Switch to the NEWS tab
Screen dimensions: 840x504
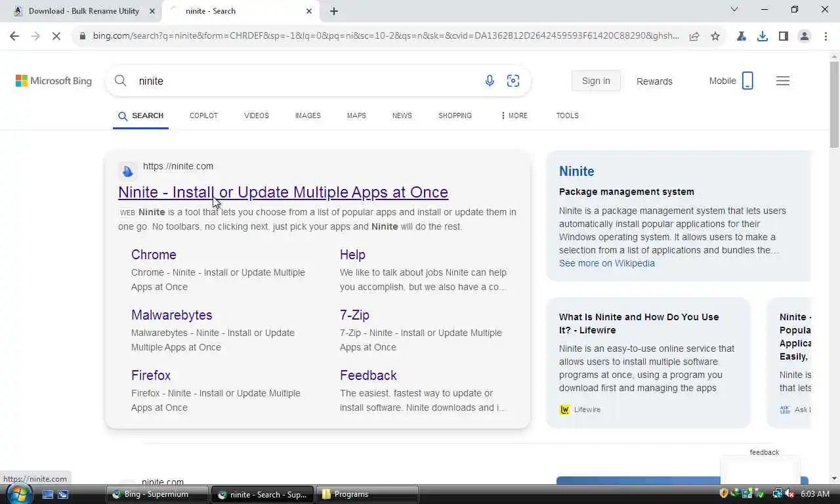click(402, 115)
